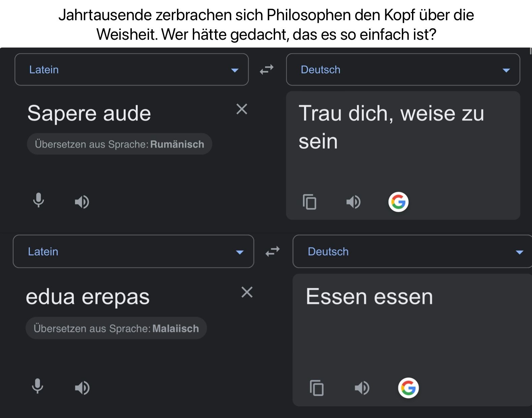Expand the bottom Latein source language dropdown
Image resolution: width=532 pixels, height=418 pixels.
pyautogui.click(x=133, y=251)
